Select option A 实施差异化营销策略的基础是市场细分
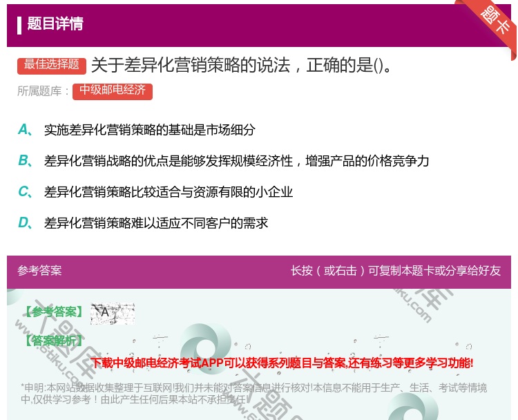 click(x=150, y=130)
